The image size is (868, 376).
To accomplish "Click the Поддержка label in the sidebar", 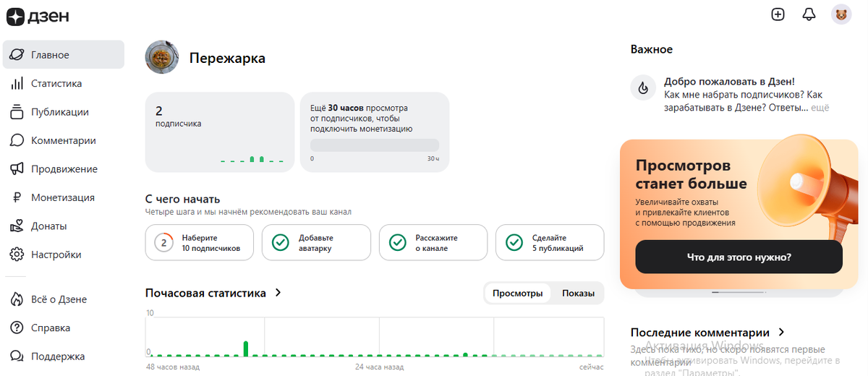I will pos(58,356).
